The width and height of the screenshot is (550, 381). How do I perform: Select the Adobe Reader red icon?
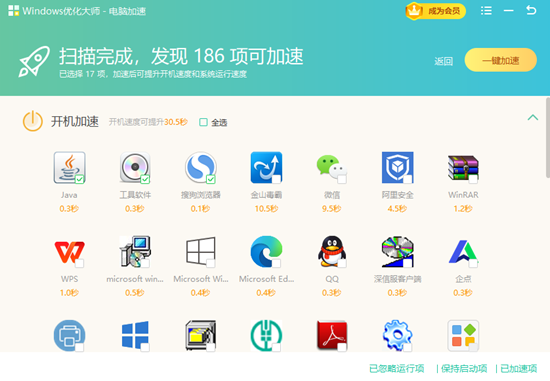pyautogui.click(x=332, y=335)
